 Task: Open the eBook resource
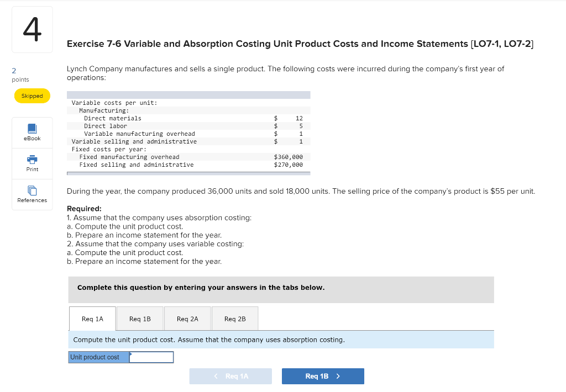pos(32,133)
